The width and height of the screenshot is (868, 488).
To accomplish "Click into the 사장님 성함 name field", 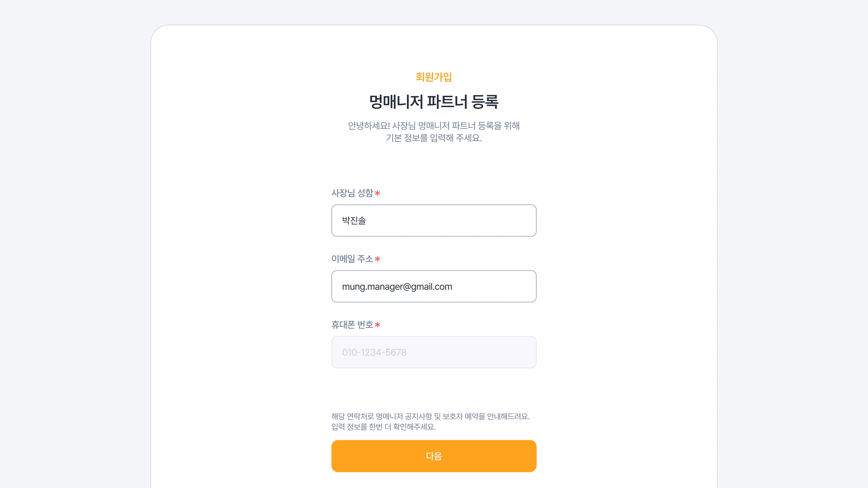I will [x=434, y=220].
